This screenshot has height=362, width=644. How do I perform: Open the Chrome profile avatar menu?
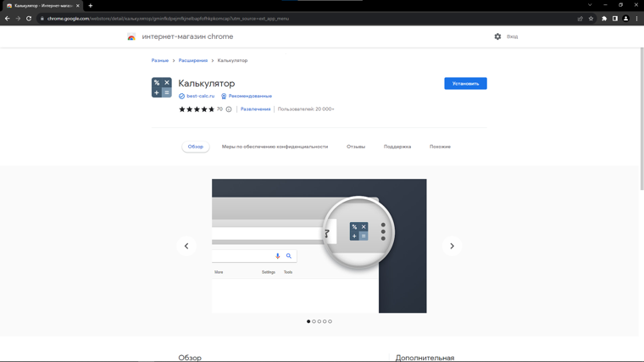[x=625, y=19]
